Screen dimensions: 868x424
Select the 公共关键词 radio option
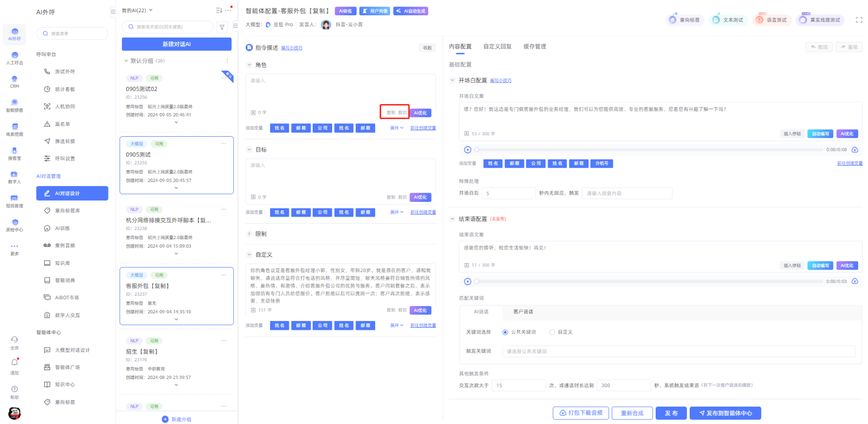coord(505,332)
